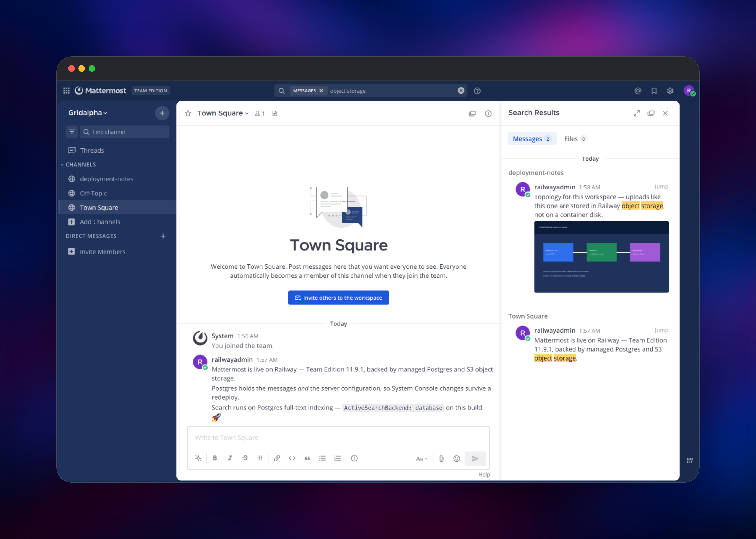Open the channel filter icon

point(72,132)
